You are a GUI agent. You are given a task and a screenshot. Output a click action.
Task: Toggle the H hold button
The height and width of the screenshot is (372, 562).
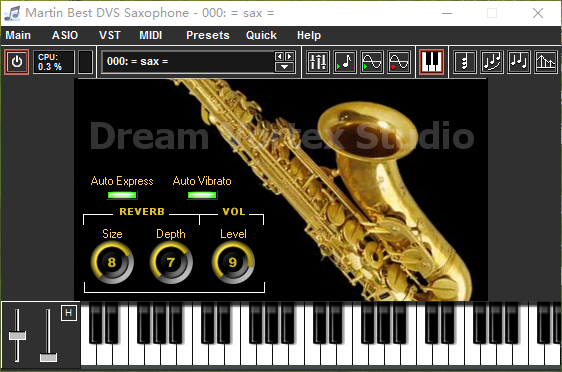[x=69, y=313]
